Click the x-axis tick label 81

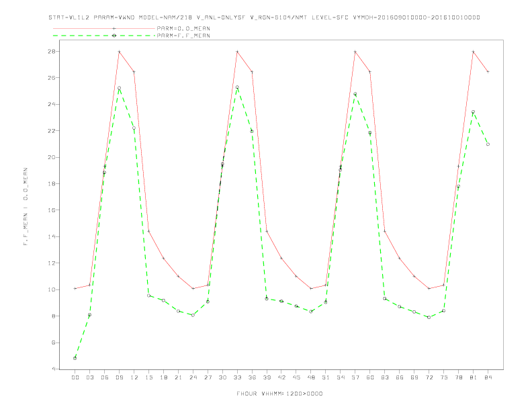[474, 377]
